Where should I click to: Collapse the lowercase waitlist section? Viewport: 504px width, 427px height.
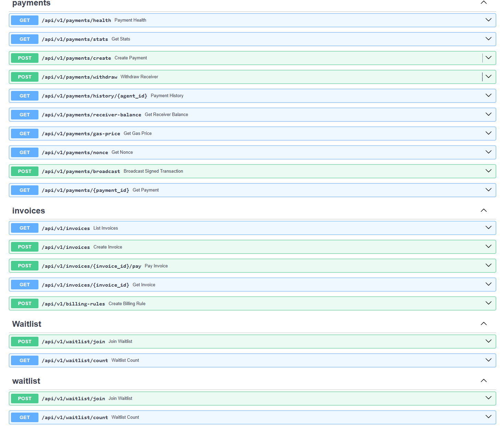coord(483,381)
